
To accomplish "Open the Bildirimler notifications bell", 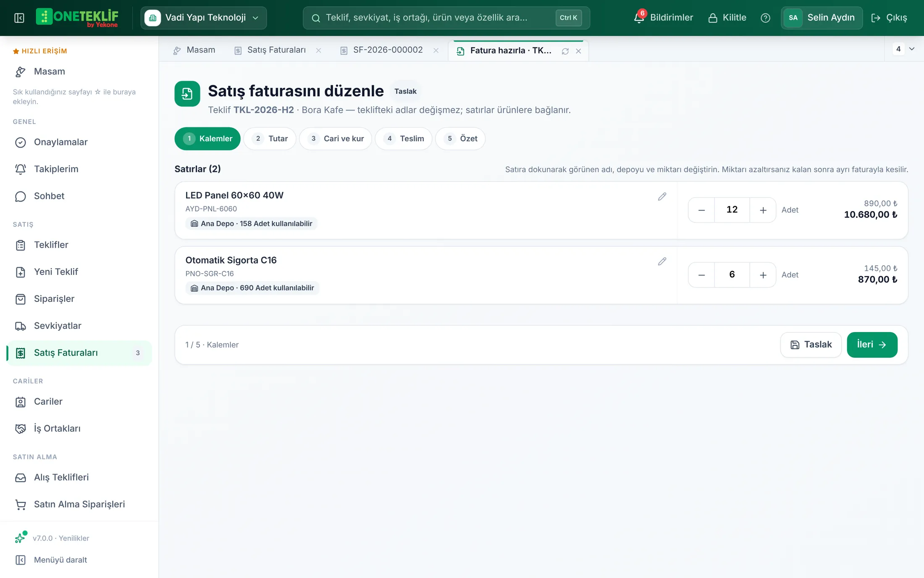I will click(663, 18).
